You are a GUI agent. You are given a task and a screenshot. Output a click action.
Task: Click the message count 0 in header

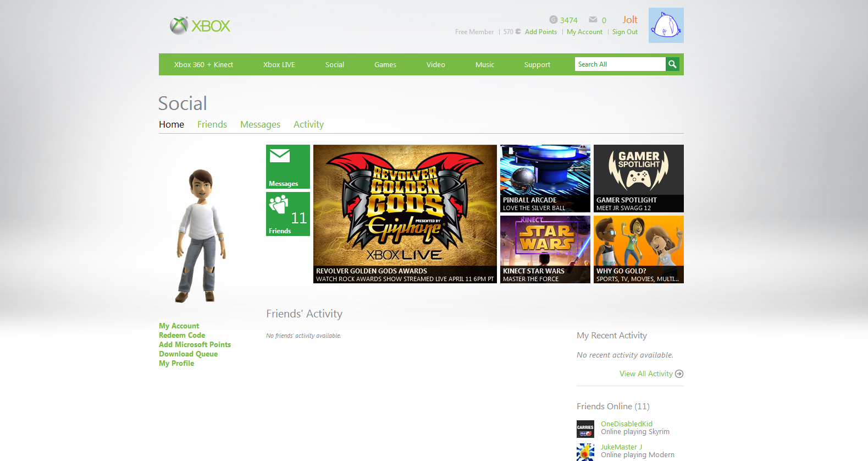pyautogui.click(x=604, y=20)
